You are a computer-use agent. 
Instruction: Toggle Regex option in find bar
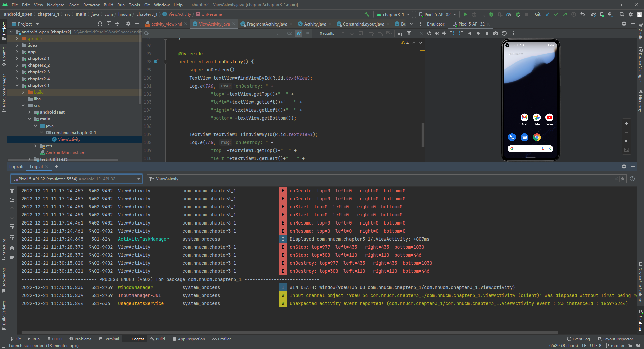pos(307,33)
